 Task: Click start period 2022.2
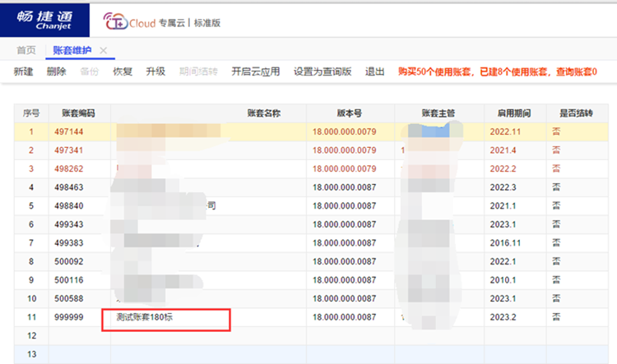click(x=503, y=168)
